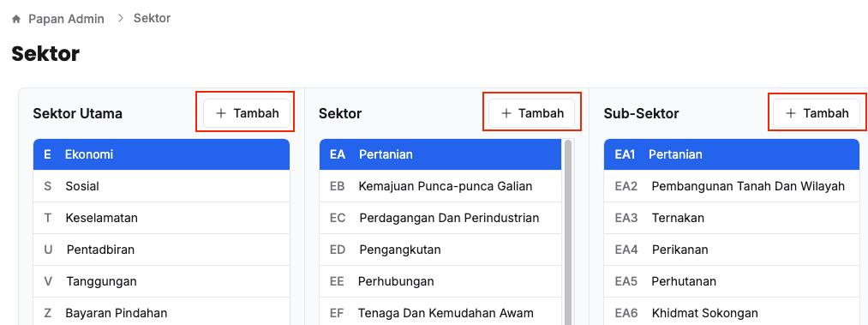Screen dimensions: 868x325
Task: Select Pembangunan Tanah Dan Wilayah sub-sector
Action: tap(732, 186)
